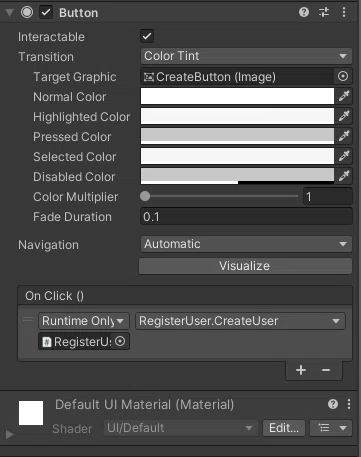Open the Runtime Only call state dropdown

pos(83,321)
